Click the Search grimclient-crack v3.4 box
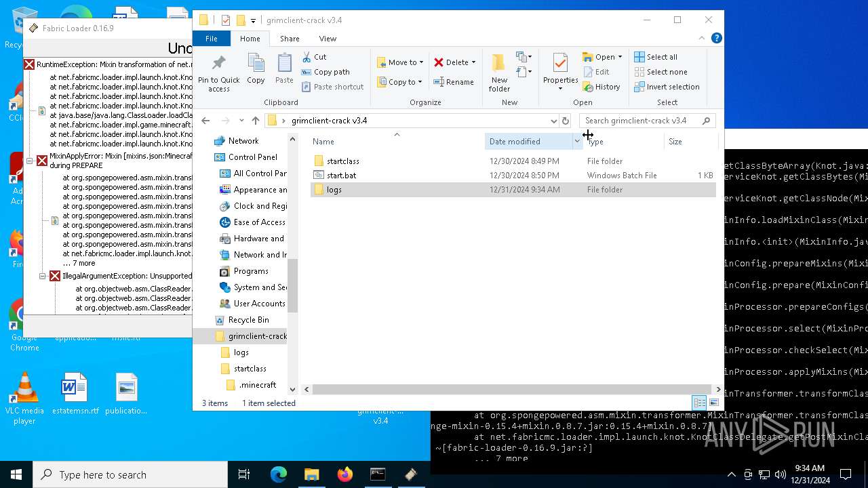The width and height of the screenshot is (868, 488). (647, 121)
